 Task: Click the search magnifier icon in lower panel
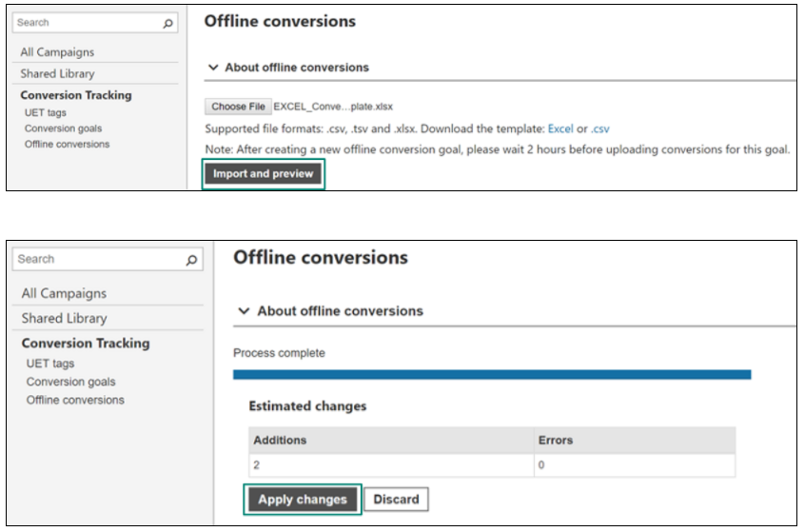pos(191,261)
